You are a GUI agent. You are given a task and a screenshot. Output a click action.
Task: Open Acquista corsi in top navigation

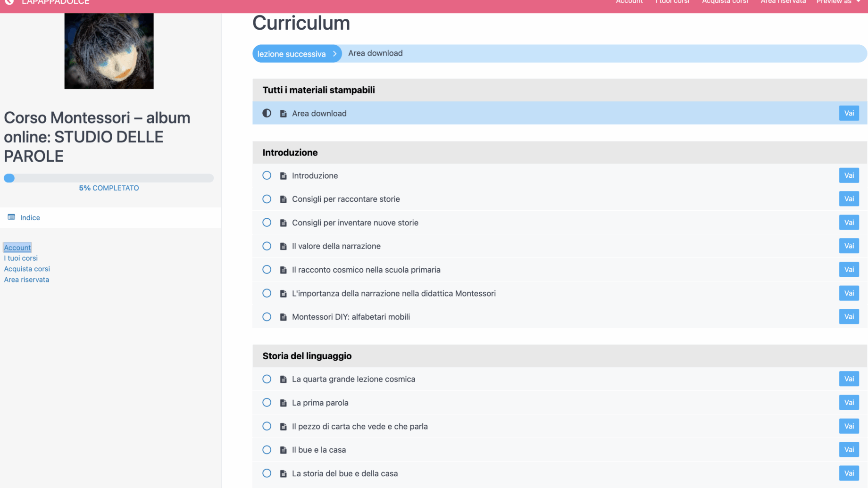725,2
